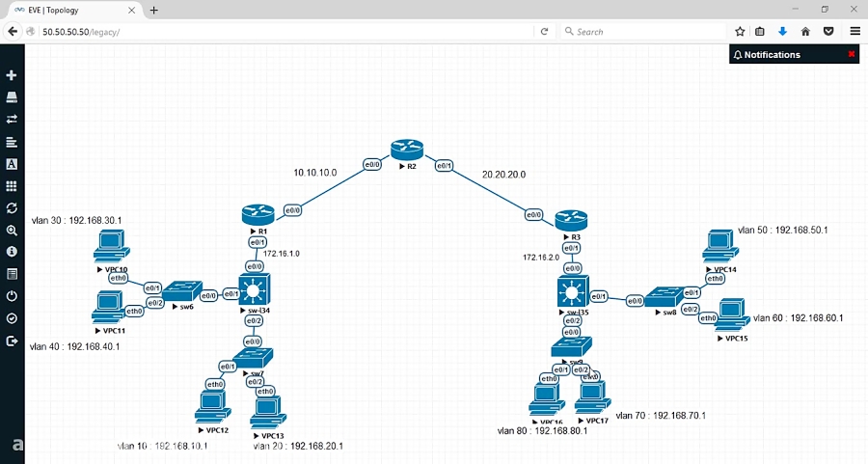Select the EVE | Topology browser tab
The width and height of the screenshot is (868, 464).
74,10
